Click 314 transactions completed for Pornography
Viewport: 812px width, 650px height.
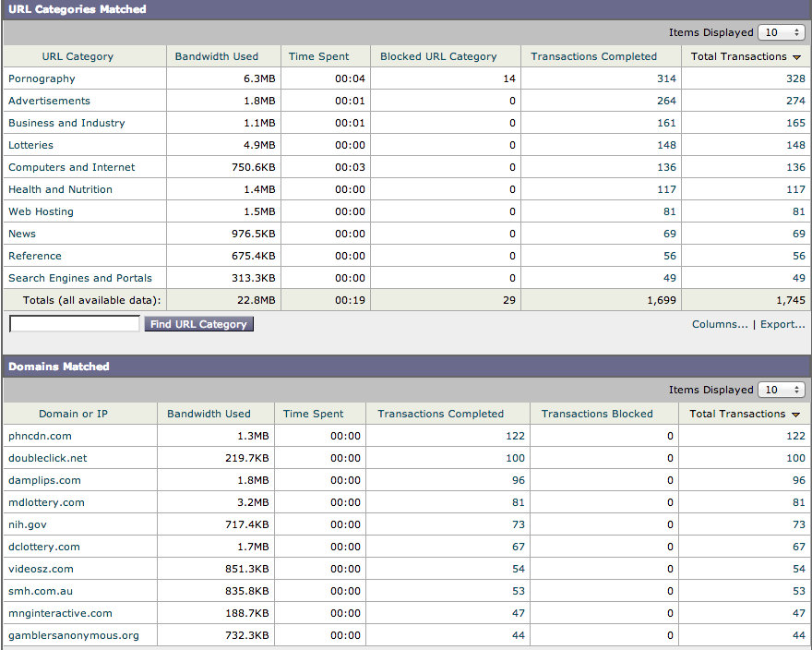(666, 78)
